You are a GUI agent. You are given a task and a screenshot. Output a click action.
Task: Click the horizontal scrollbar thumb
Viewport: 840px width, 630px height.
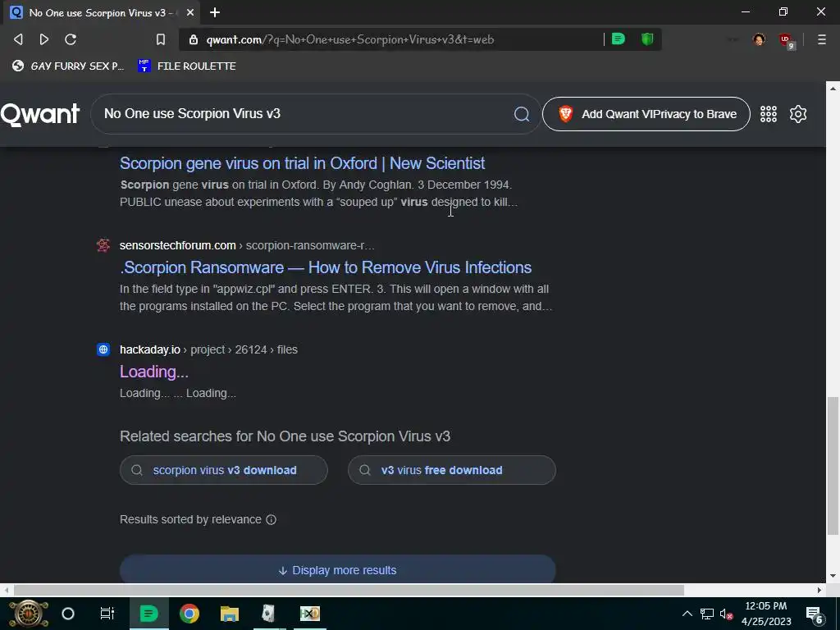coord(349,590)
